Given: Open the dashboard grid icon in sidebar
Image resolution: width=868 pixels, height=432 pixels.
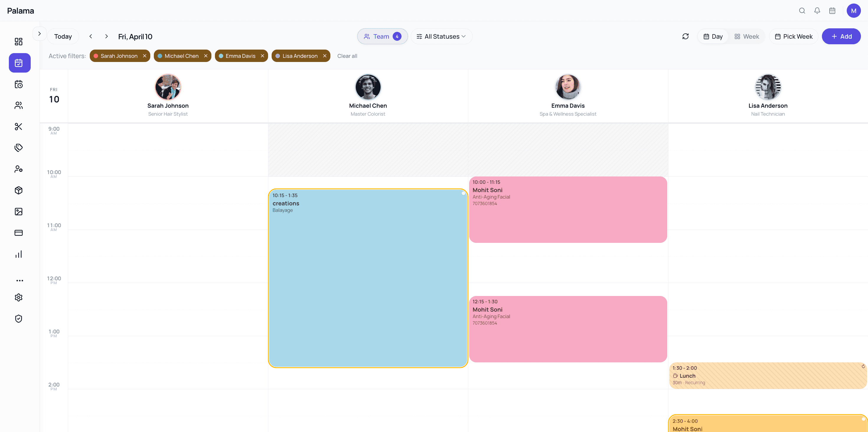Looking at the screenshot, I should tap(19, 41).
